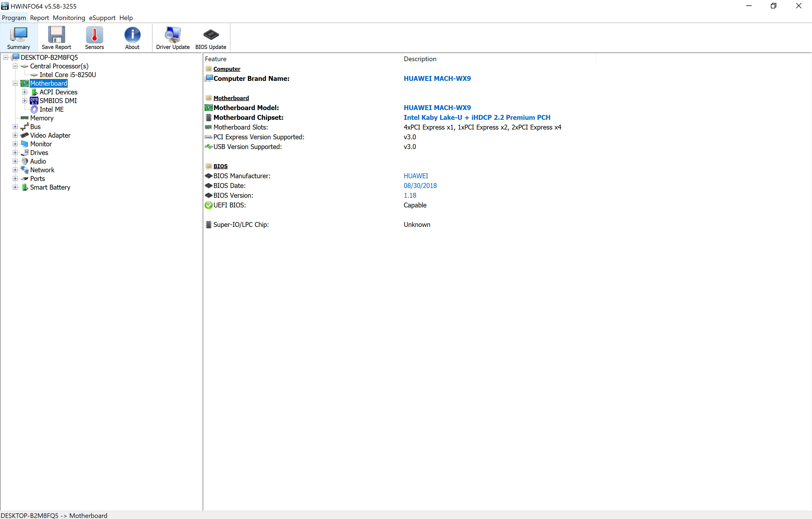Open the eSupport menu
This screenshot has width=812, height=519.
(102, 18)
